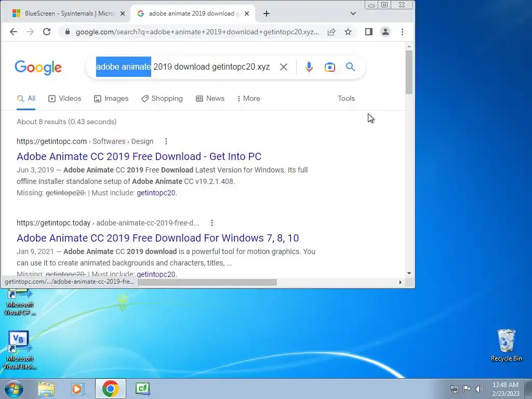Screen dimensions: 532x399
Task: Open result options for getintopc.com
Action: coord(166,141)
